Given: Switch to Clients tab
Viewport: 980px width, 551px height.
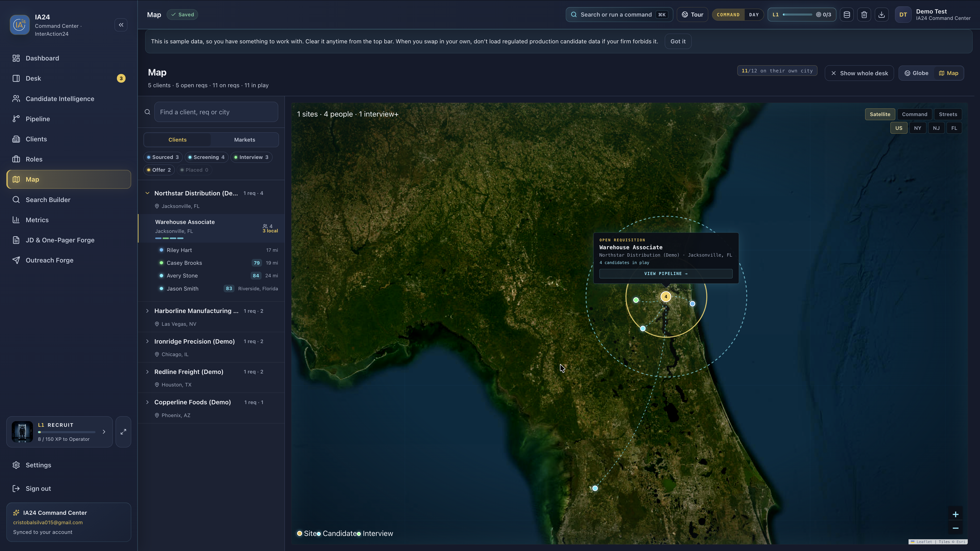Looking at the screenshot, I should (177, 140).
